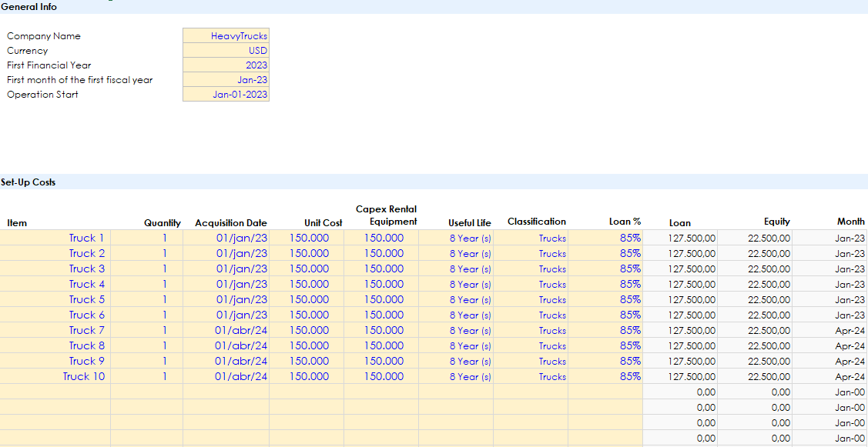This screenshot has height=447, width=868.
Task: Select the Set-Up Costs section header
Action: click(28, 182)
